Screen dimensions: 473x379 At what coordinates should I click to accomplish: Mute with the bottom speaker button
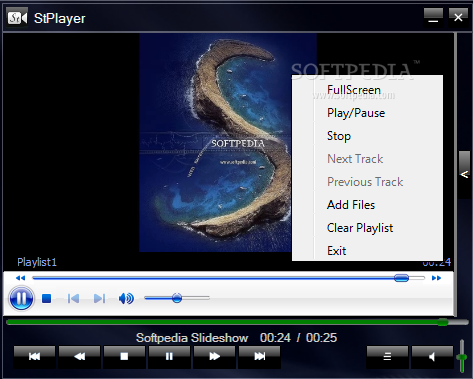(x=432, y=356)
